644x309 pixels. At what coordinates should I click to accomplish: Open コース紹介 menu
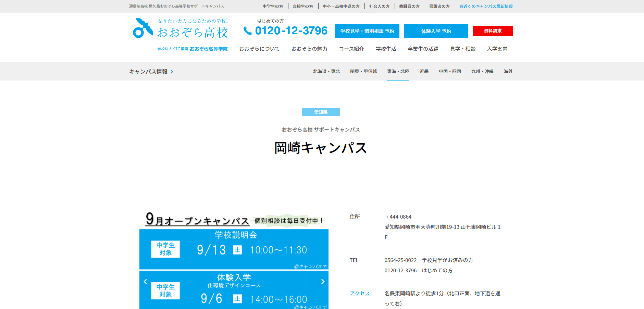point(351,49)
